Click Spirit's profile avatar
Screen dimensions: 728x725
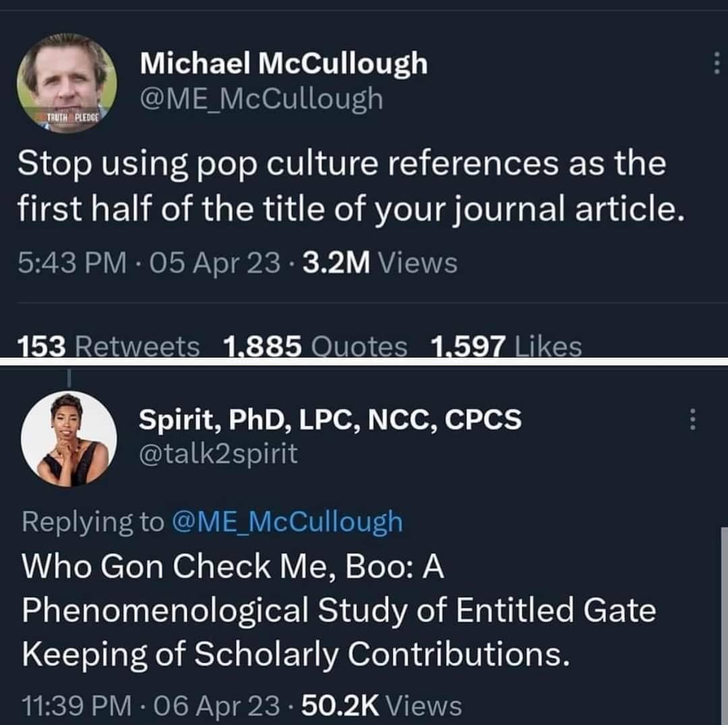coord(69,439)
